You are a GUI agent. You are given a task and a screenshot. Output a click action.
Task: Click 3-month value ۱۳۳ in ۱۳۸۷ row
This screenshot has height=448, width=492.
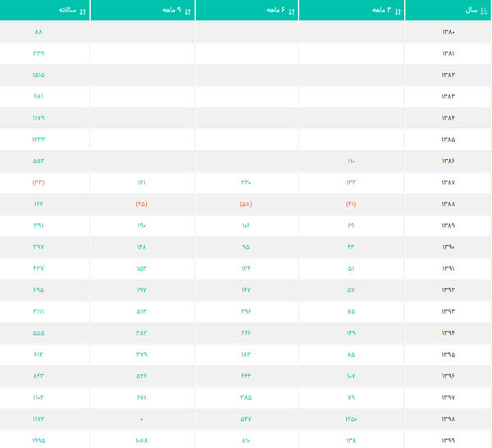point(351,182)
